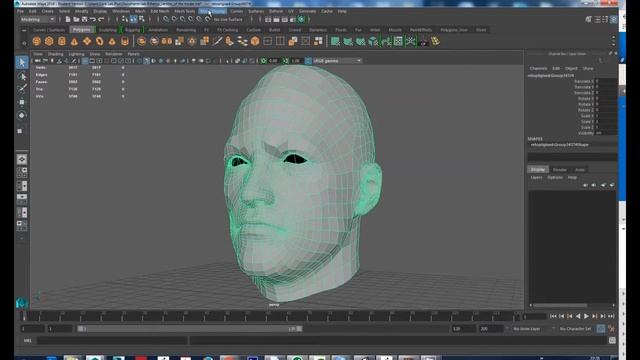The width and height of the screenshot is (640, 360).
Task: Switch to the Polygons shelf tab
Action: point(82,30)
